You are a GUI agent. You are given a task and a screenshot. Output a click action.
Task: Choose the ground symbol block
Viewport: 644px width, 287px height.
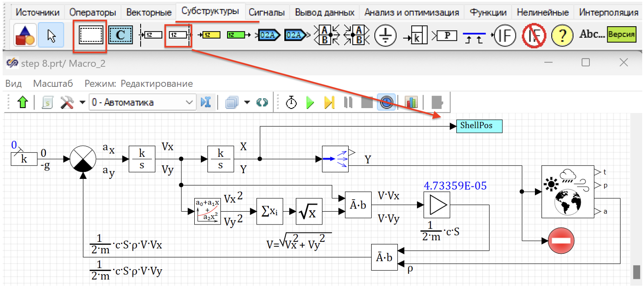(x=385, y=35)
